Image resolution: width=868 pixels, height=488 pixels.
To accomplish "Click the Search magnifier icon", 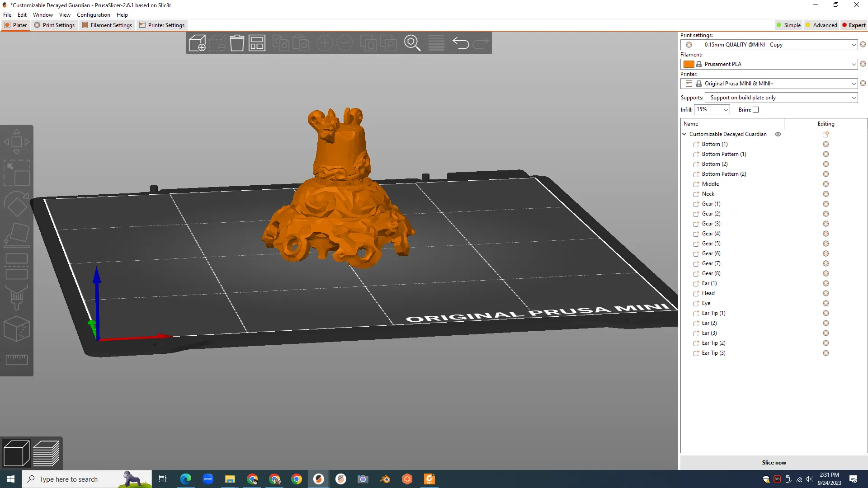I will tap(412, 43).
